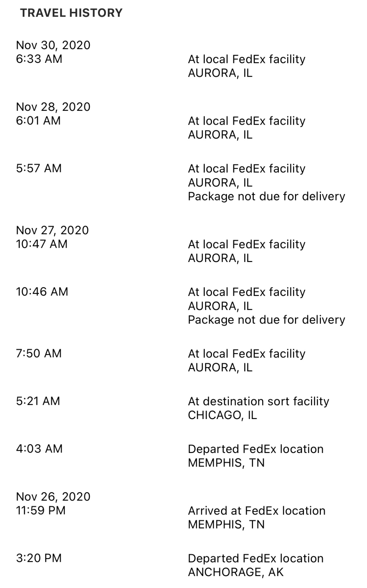Tap the 4:03 AM timestamp
The height and width of the screenshot is (588, 367).
39,449
